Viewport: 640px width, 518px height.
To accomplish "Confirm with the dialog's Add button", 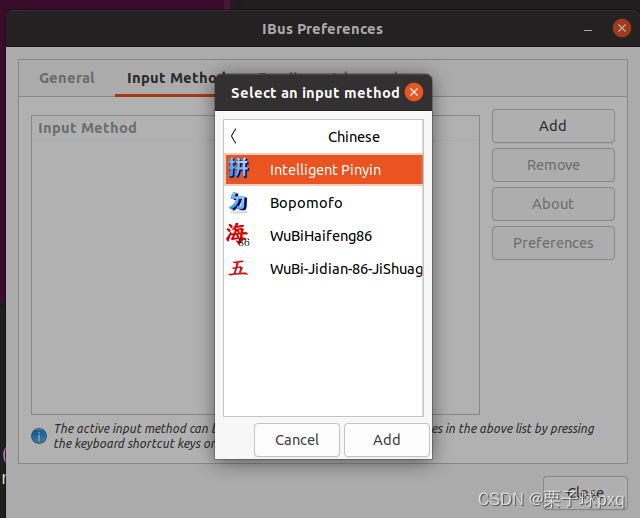I will (387, 440).
